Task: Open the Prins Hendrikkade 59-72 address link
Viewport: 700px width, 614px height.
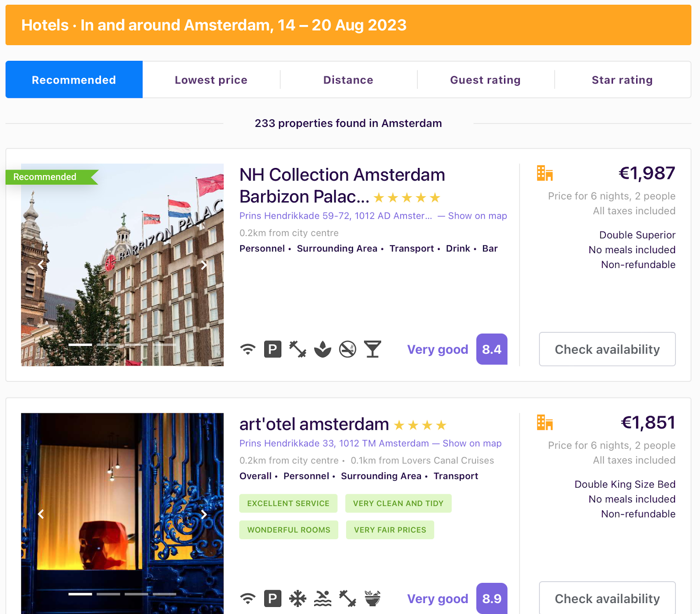Action: 336,216
